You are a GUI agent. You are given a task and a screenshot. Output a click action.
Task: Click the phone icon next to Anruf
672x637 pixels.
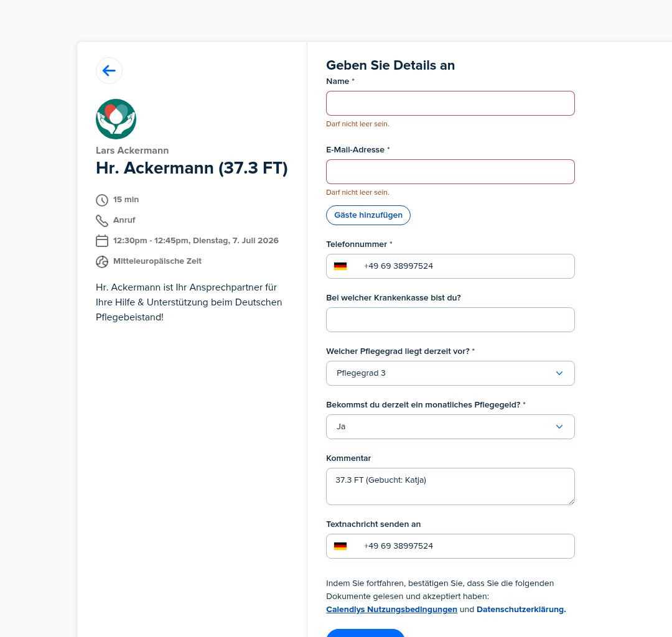pyautogui.click(x=102, y=221)
